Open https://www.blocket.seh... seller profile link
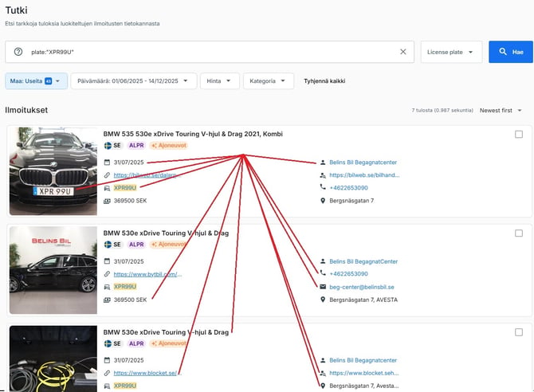The image size is (534, 392). coord(363,373)
